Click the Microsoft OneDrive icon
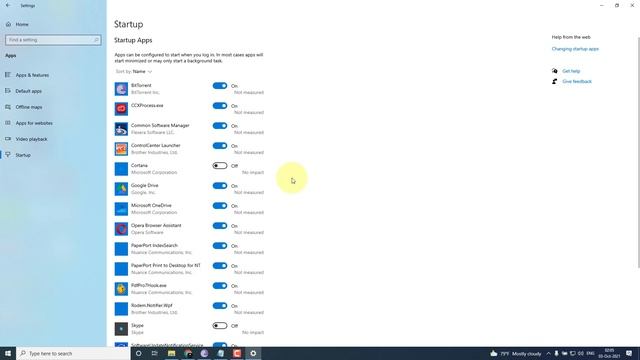This screenshot has height=360, width=640. [x=121, y=209]
